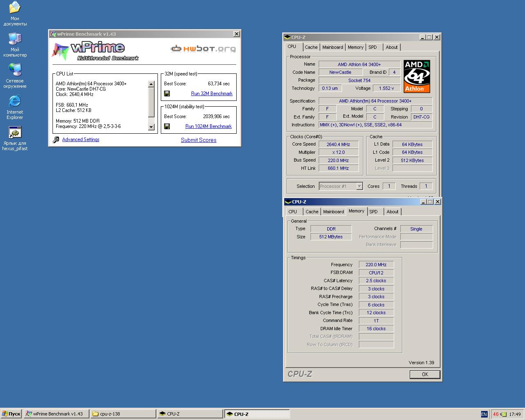Open the Cache tab in upper CPU-Z

coord(311,47)
